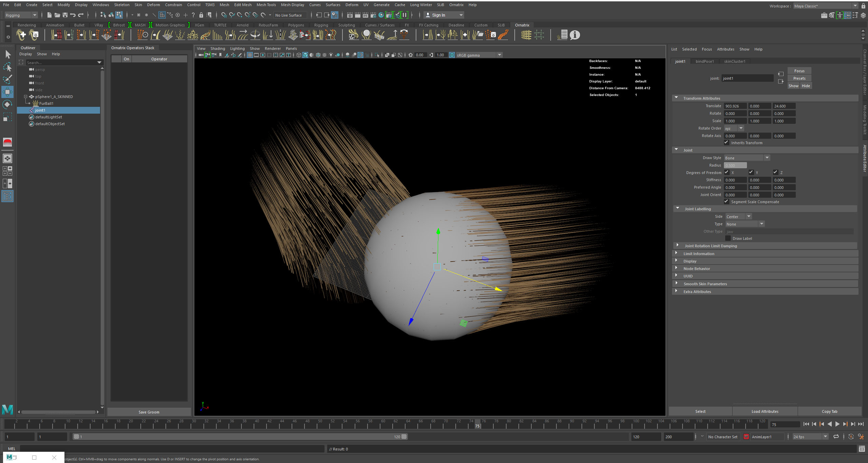Enable the Draw Label checkbox

[728, 238]
